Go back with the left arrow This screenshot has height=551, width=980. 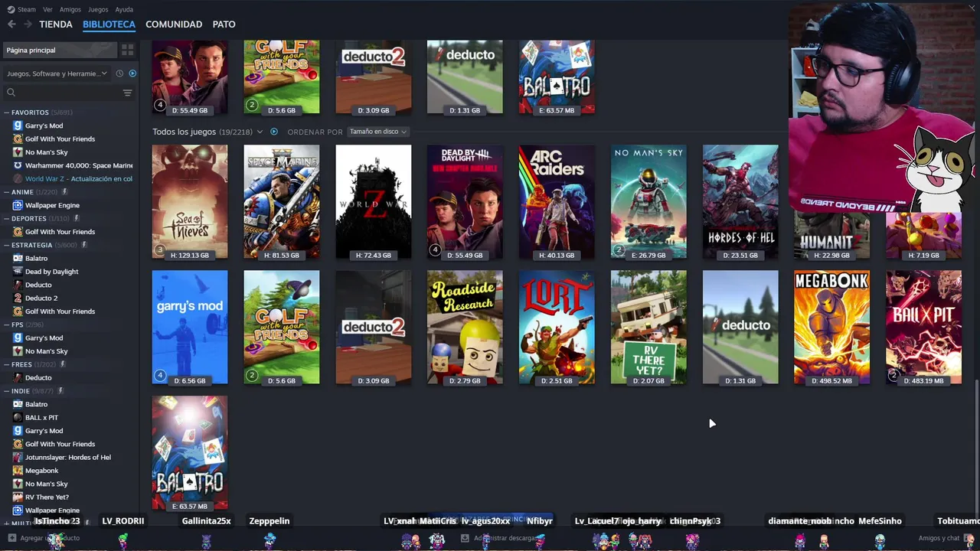(11, 24)
